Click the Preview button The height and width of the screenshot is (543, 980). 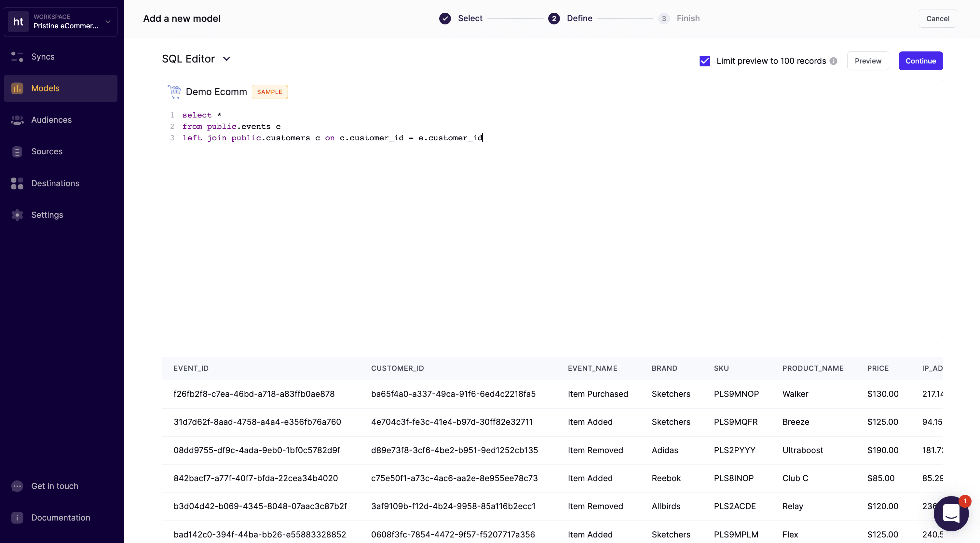coord(868,61)
